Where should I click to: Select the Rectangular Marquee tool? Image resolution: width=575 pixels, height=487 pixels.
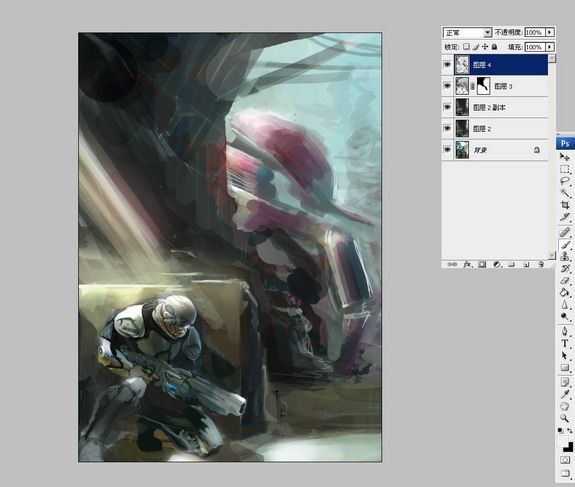coord(565,169)
